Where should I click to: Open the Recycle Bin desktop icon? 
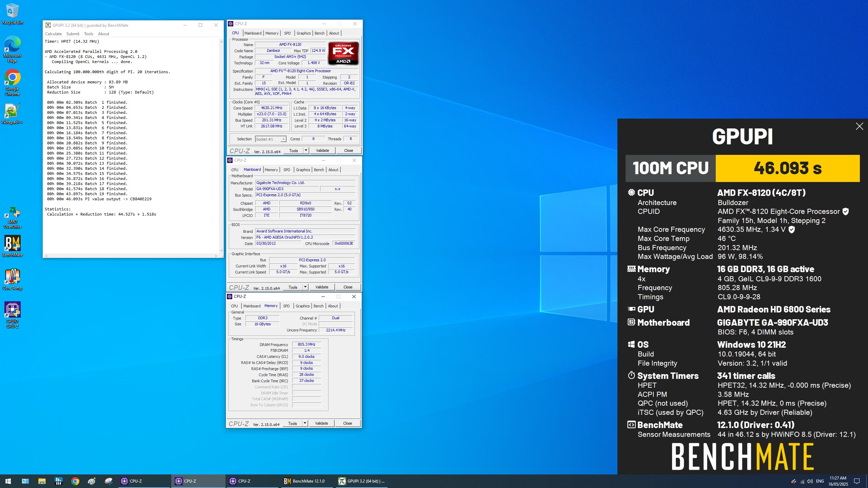point(12,14)
